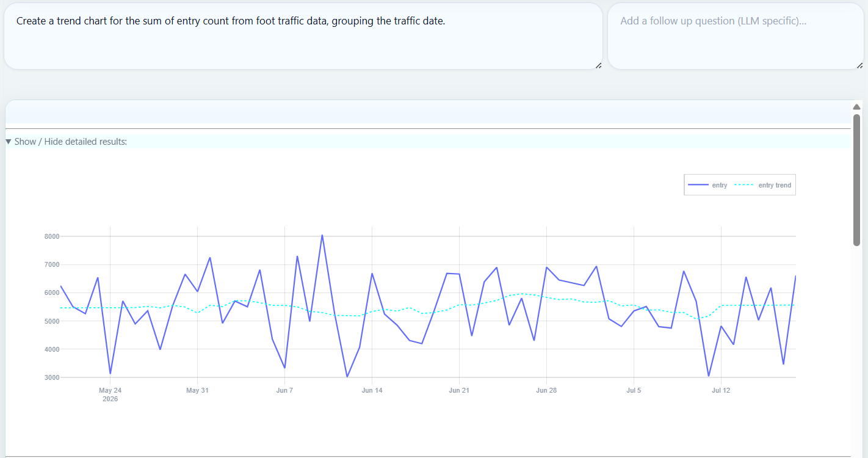This screenshot has width=868, height=458.
Task: Click the '3000' y-axis label
Action: pyautogui.click(x=51, y=377)
